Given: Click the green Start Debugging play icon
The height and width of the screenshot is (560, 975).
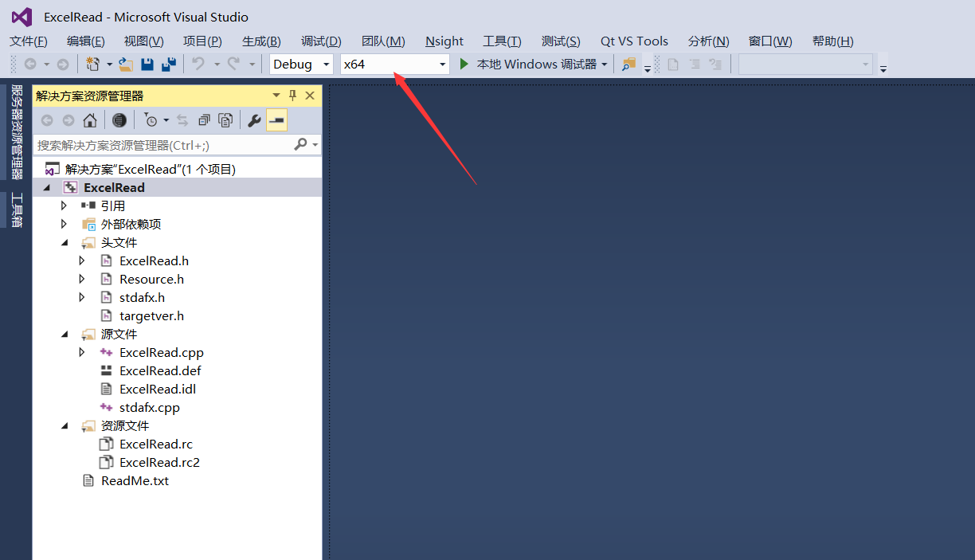Looking at the screenshot, I should click(464, 64).
